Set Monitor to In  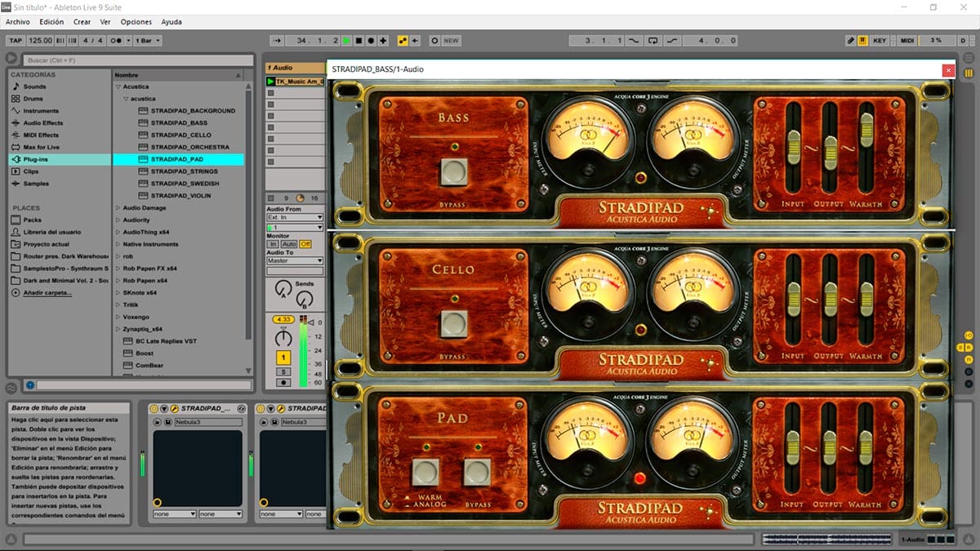click(x=273, y=244)
